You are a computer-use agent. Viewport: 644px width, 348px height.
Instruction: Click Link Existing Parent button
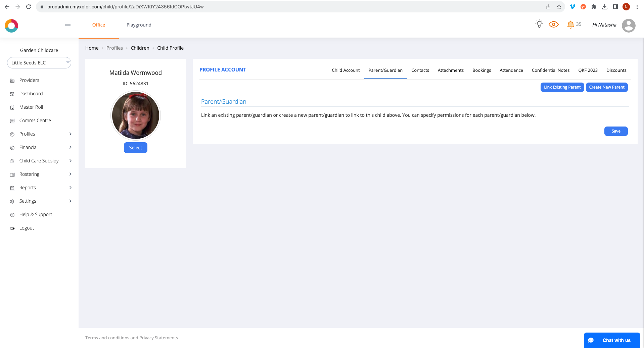click(562, 87)
